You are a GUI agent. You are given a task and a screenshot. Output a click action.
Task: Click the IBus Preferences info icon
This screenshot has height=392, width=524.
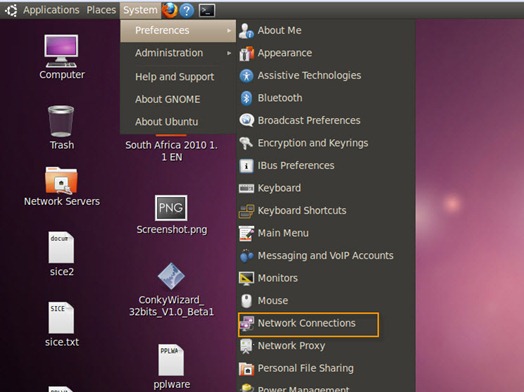[x=247, y=166]
